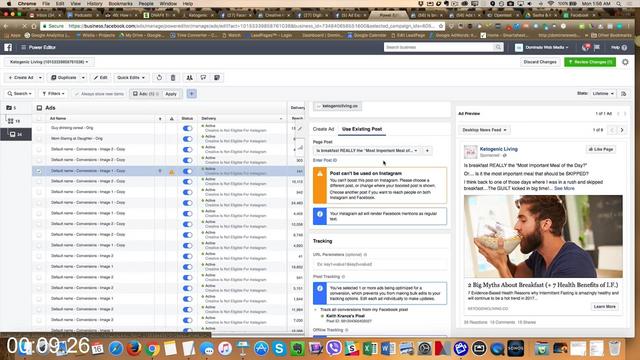Open the Desktop News Feed placement dropdown
Viewport: 640px width, 360px height.
tap(484, 130)
